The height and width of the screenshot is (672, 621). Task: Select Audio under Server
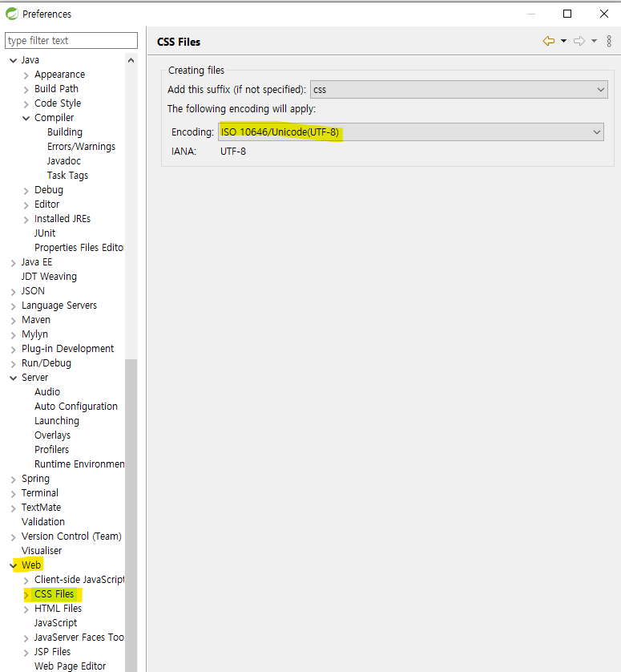click(x=47, y=391)
